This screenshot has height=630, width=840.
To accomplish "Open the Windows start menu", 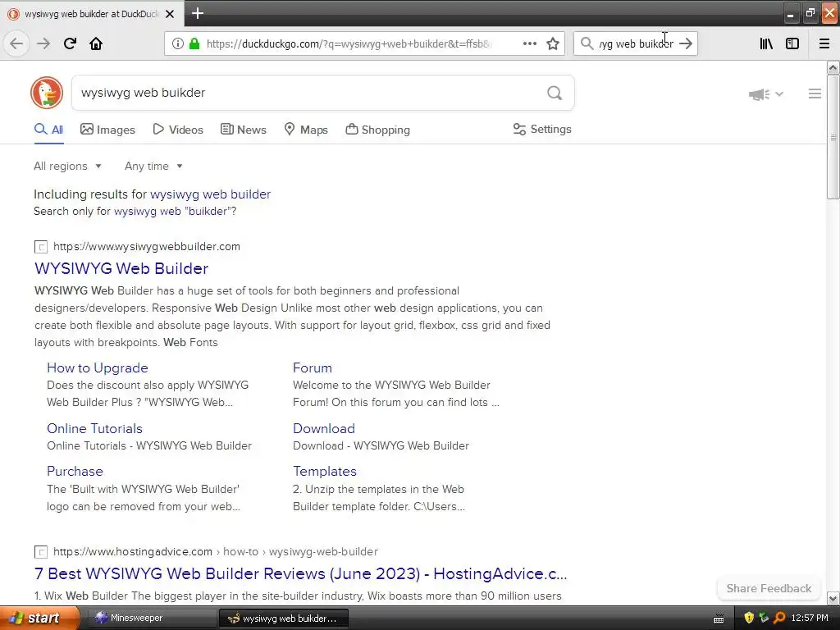I will point(39,618).
